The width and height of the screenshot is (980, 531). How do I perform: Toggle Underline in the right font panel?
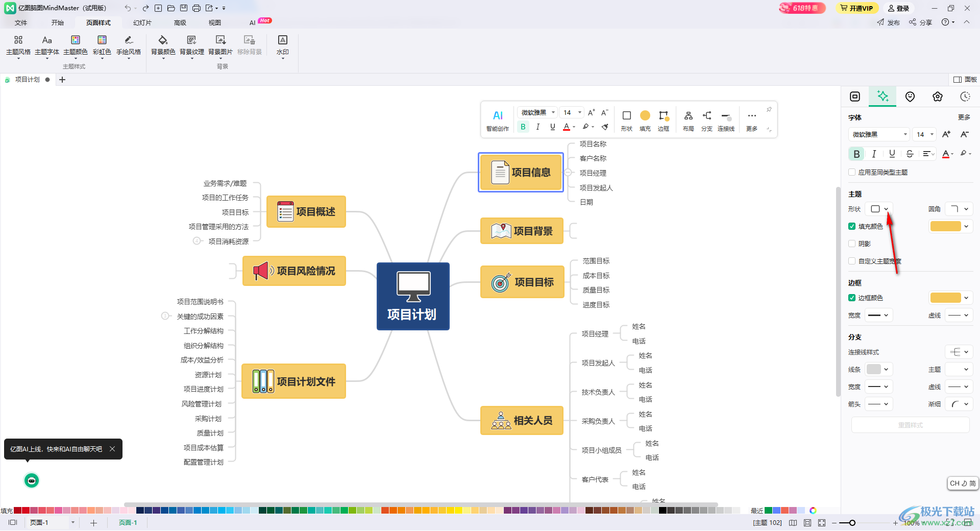pyautogui.click(x=892, y=154)
